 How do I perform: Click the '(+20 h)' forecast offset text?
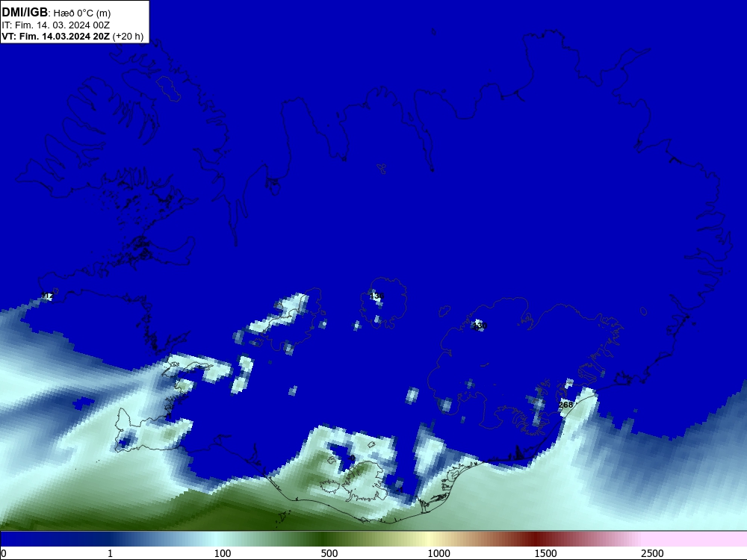(128, 37)
